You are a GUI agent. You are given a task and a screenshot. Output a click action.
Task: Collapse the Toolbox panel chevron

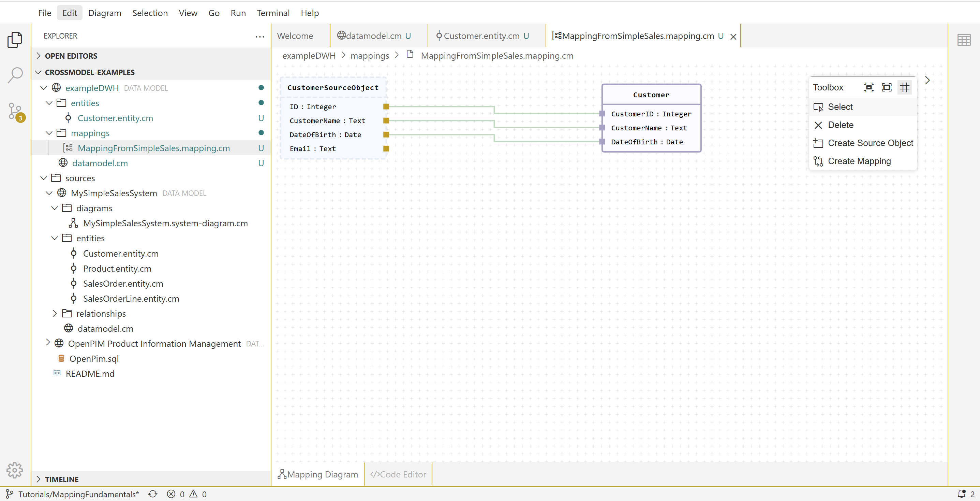(927, 80)
